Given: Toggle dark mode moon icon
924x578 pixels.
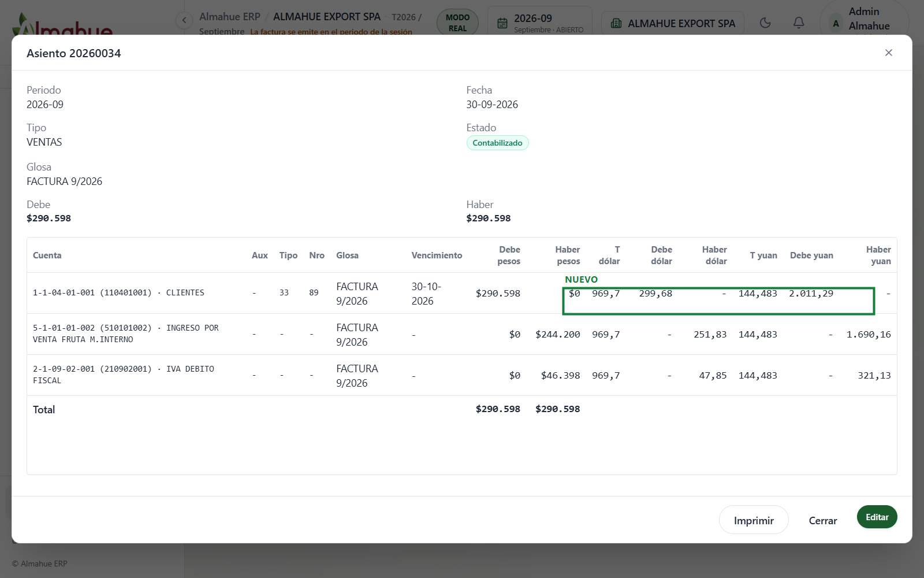Looking at the screenshot, I should pos(765,23).
